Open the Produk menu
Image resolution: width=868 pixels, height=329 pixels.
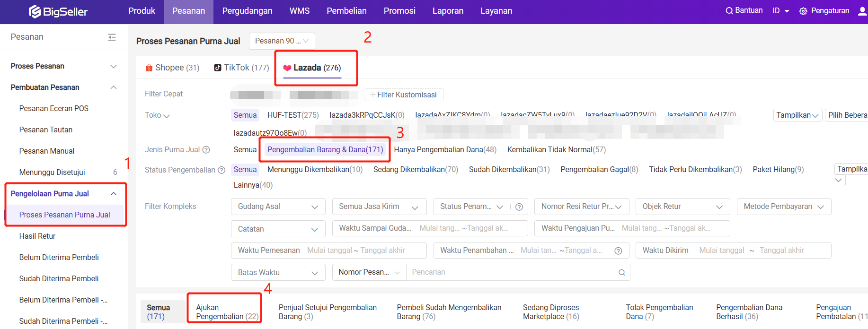[142, 11]
